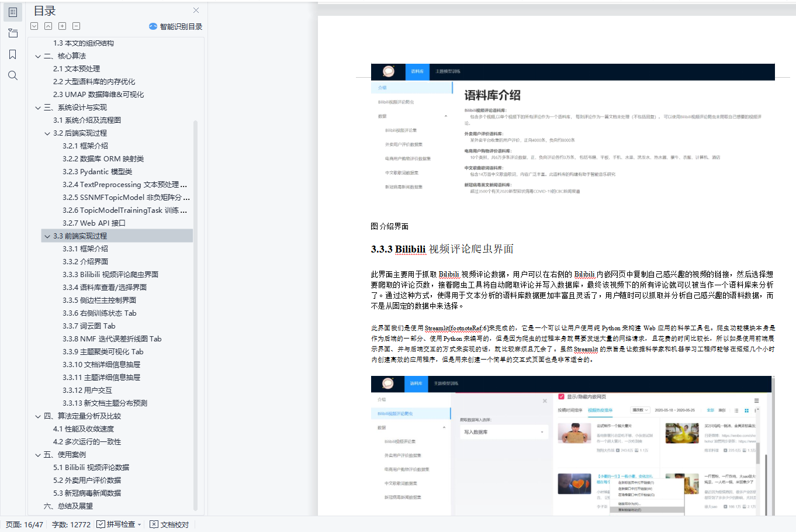Jump to 3.3.11 主题详细信息抽屉
This screenshot has width=796, height=532.
102,378
